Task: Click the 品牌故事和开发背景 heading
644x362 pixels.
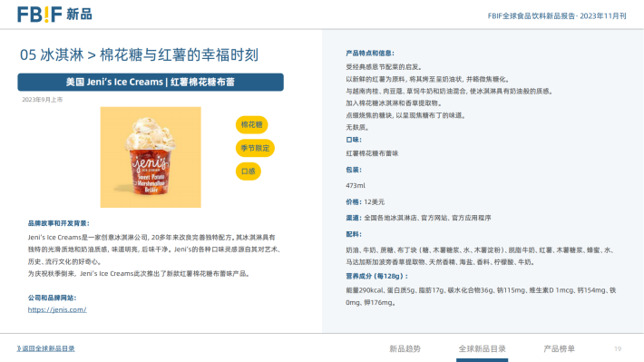Action: tap(59, 223)
